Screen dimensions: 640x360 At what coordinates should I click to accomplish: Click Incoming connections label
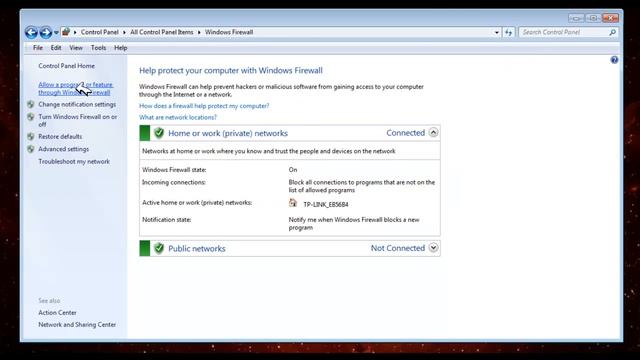pyautogui.click(x=174, y=182)
